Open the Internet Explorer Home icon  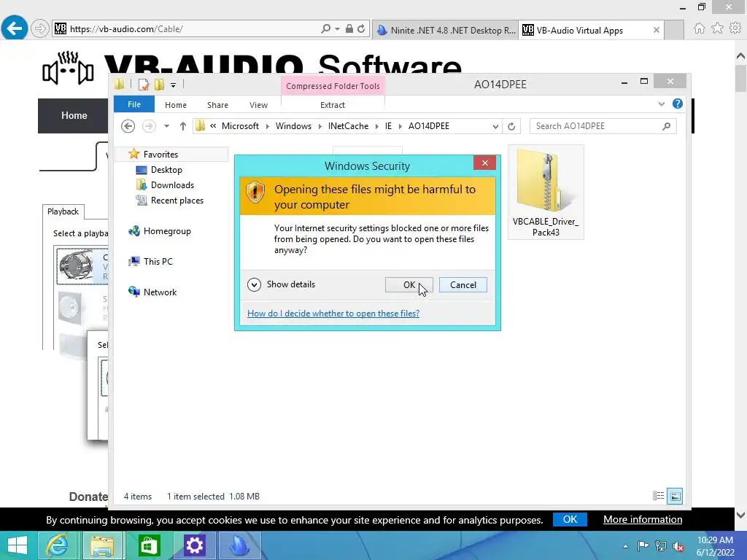[699, 28]
